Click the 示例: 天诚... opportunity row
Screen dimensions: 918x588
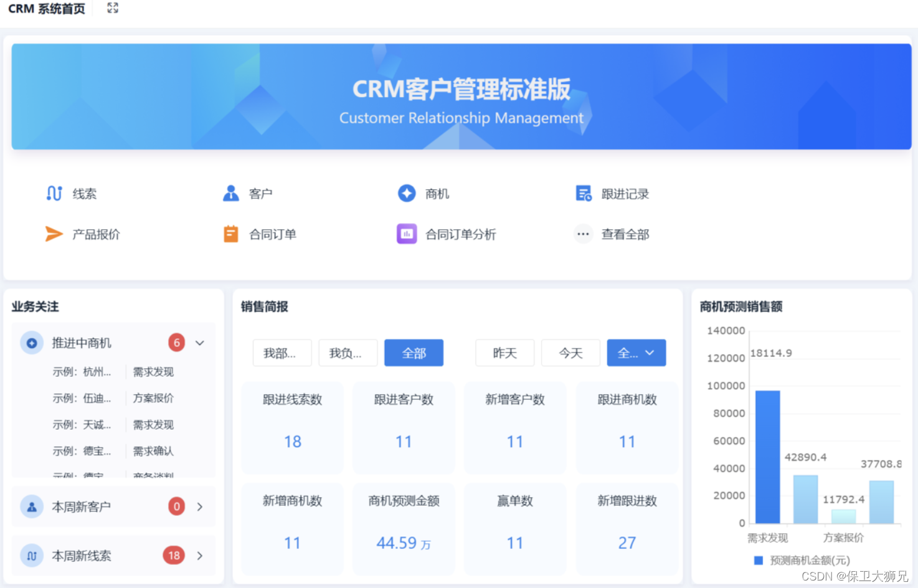point(113,425)
